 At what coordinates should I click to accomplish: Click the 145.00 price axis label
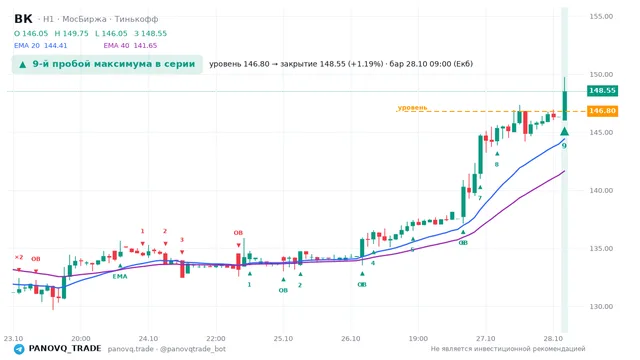coord(601,132)
